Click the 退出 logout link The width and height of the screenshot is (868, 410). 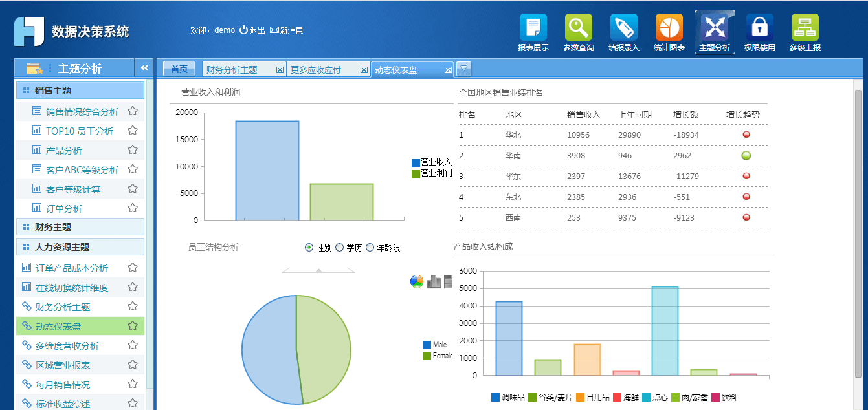(x=252, y=30)
